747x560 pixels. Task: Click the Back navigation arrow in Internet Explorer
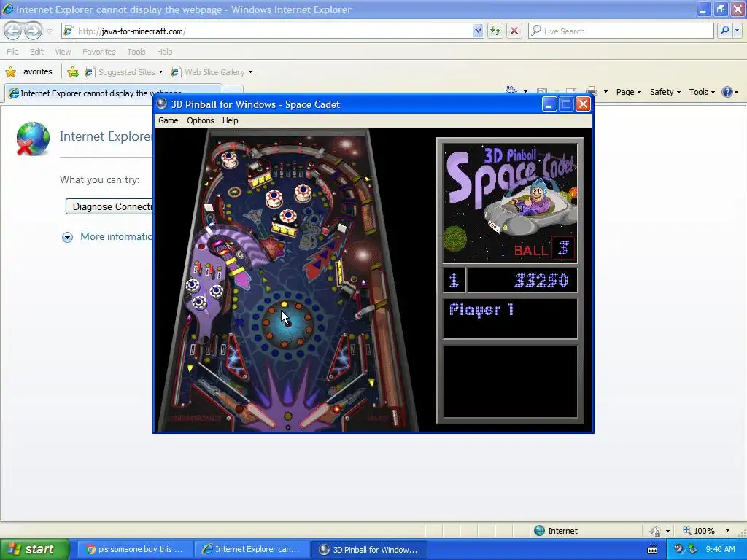tap(13, 31)
